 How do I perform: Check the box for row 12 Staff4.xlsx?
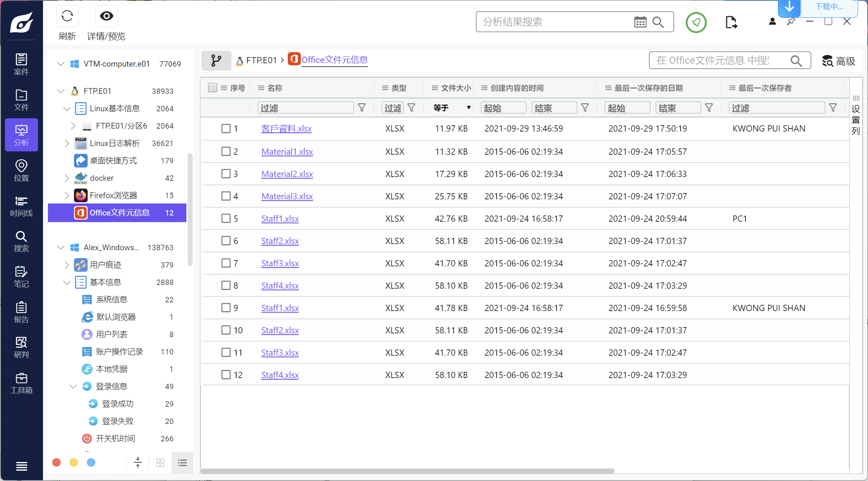[x=226, y=375]
